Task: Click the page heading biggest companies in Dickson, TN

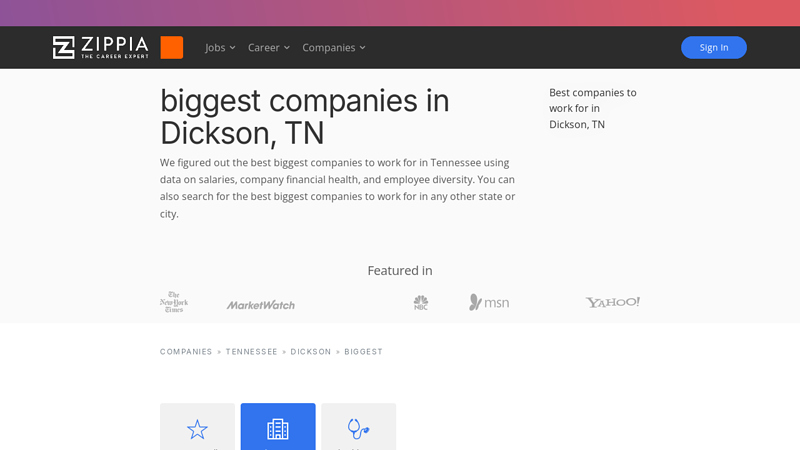Action: point(305,117)
